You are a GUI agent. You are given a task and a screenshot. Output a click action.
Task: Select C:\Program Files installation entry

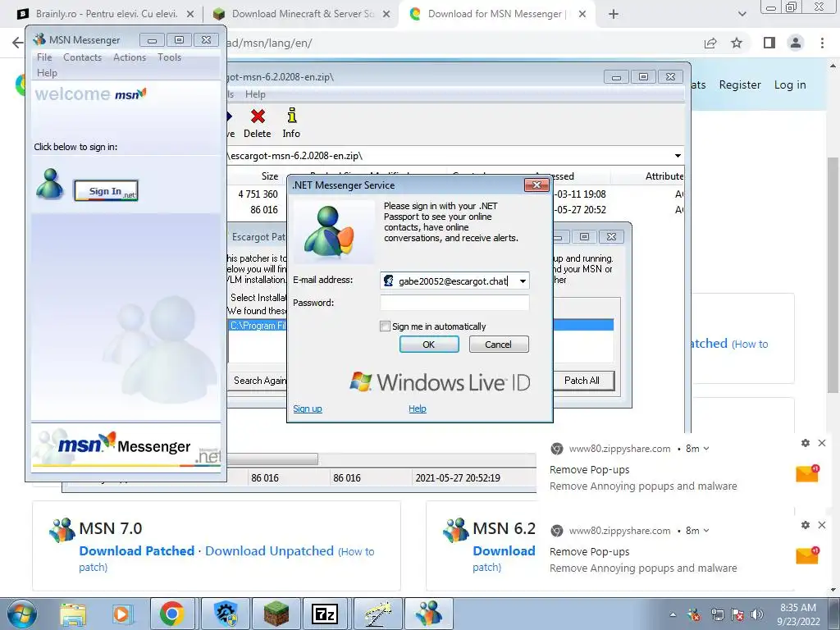coord(257,325)
